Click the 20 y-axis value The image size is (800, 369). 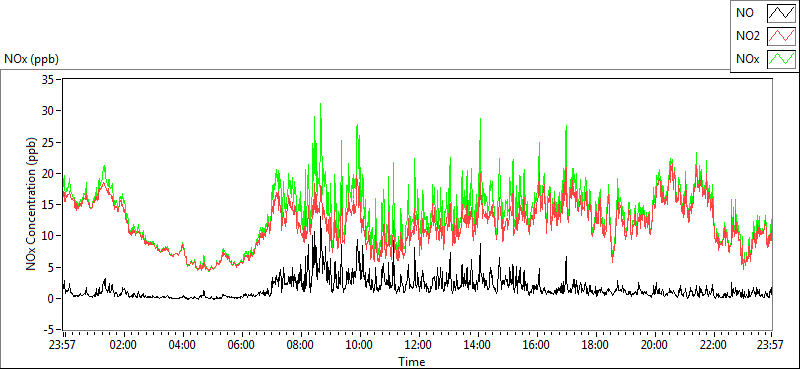49,174
